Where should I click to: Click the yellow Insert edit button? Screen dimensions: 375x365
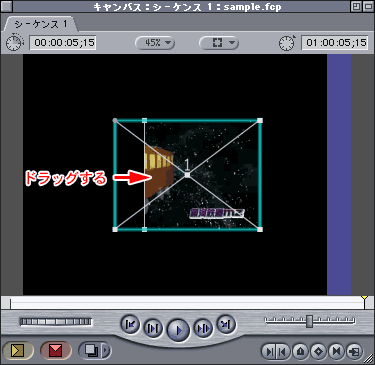click(18, 350)
